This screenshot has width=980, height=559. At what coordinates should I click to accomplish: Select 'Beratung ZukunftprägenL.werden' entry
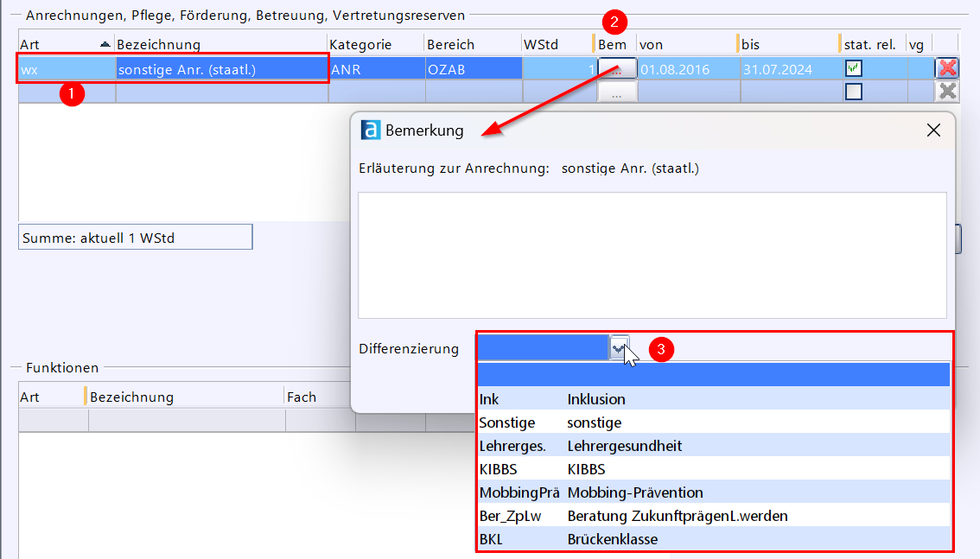coord(713,516)
